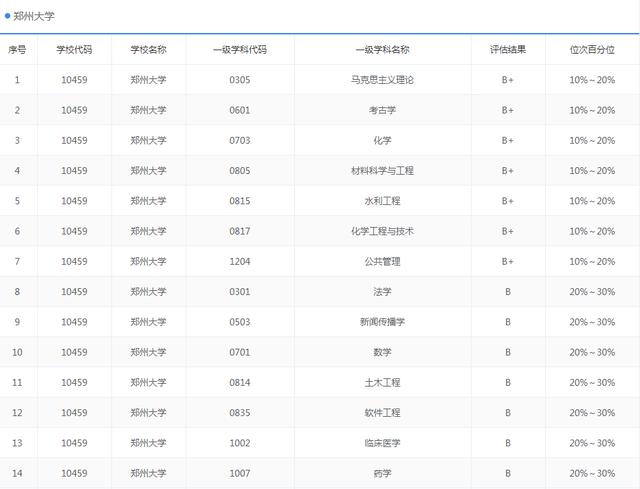The height and width of the screenshot is (489, 640).
Task: Click the 20%~30% percentile for 临床医学
Action: coord(592,443)
